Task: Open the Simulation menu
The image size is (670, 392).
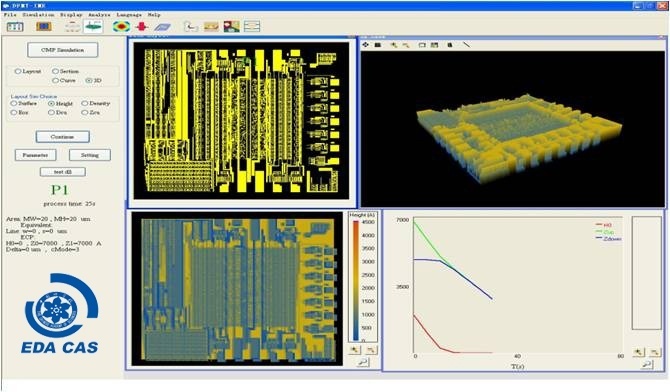Action: [x=38, y=15]
